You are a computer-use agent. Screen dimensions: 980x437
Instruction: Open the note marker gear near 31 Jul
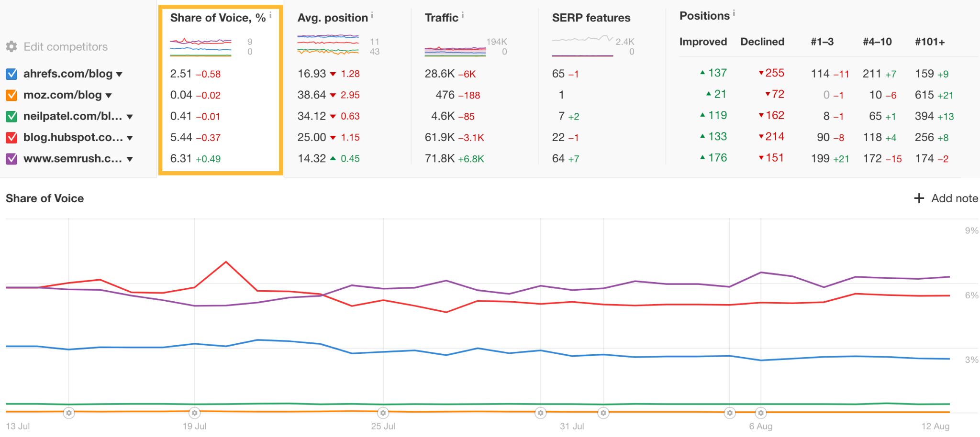tap(541, 412)
